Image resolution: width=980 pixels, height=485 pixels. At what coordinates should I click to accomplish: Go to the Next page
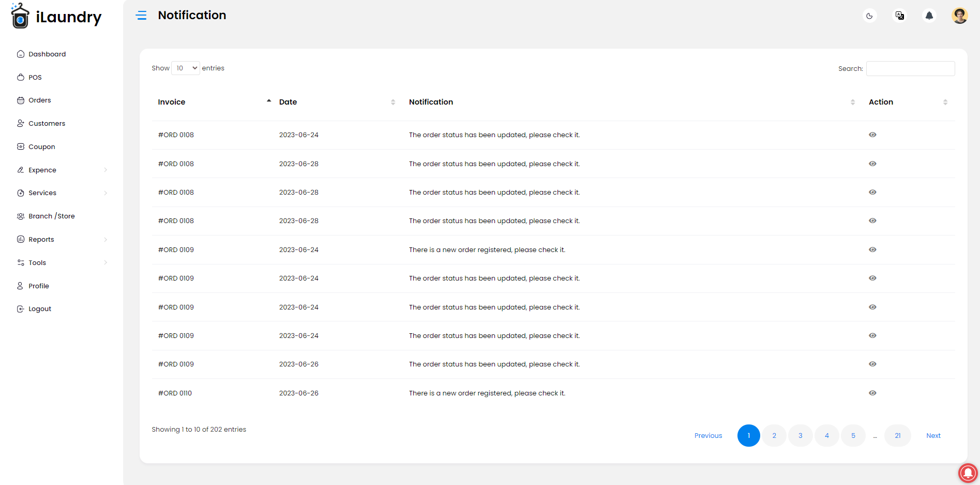pos(933,435)
